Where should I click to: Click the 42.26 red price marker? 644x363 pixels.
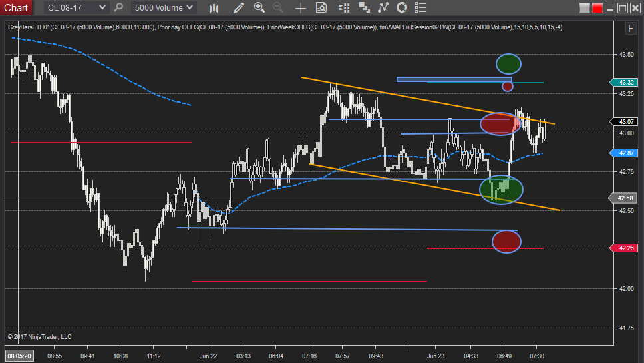623,248
